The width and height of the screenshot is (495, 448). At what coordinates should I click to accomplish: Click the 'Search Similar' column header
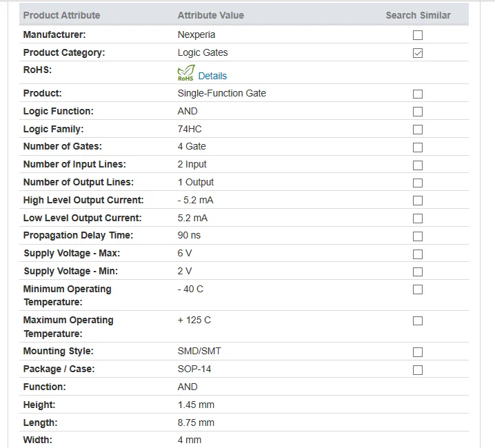(x=418, y=15)
